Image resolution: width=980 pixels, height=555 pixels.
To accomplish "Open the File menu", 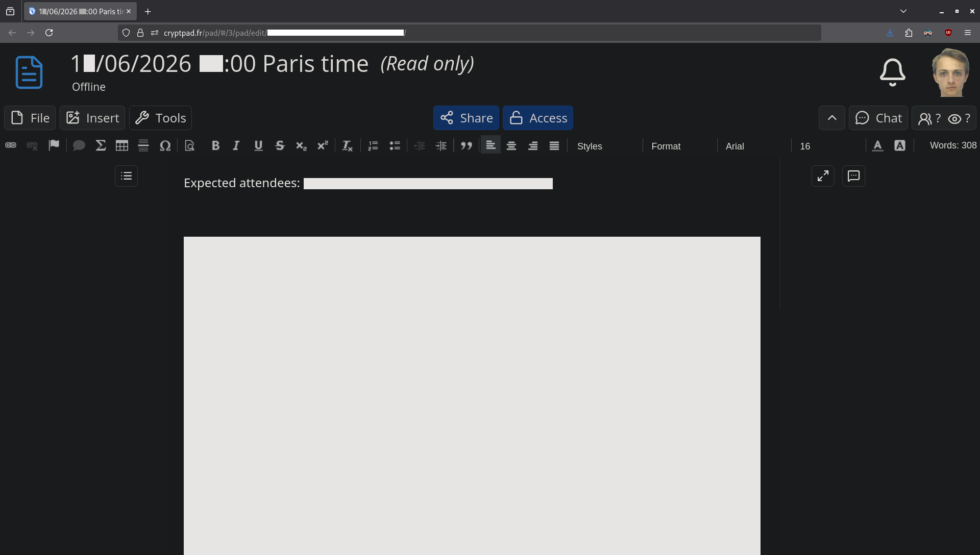I will click(x=30, y=118).
